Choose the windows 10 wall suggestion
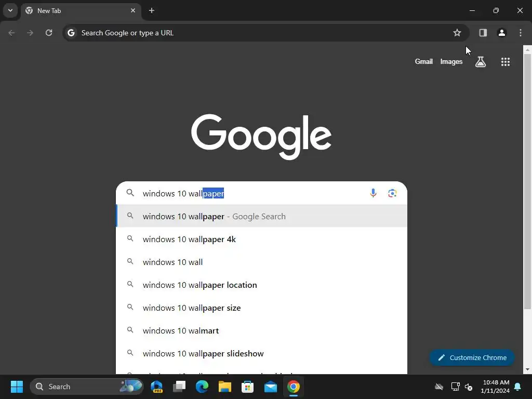Image resolution: width=532 pixels, height=399 pixels. (x=262, y=262)
